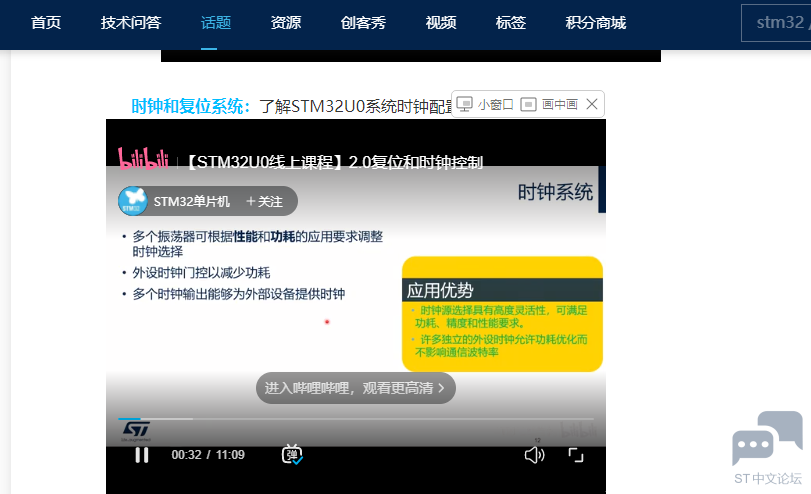The width and height of the screenshot is (811, 494).
Task: Click the ST logo in video slide
Action: pyautogui.click(x=136, y=430)
